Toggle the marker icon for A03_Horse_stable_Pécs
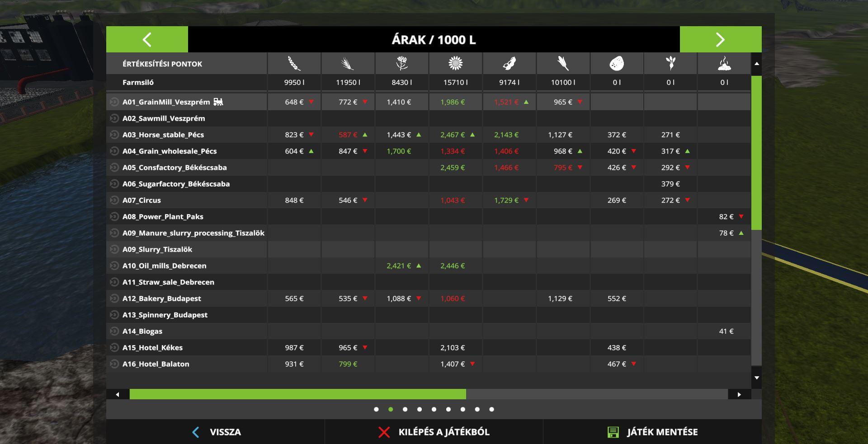The width and height of the screenshot is (868, 444). click(x=114, y=135)
